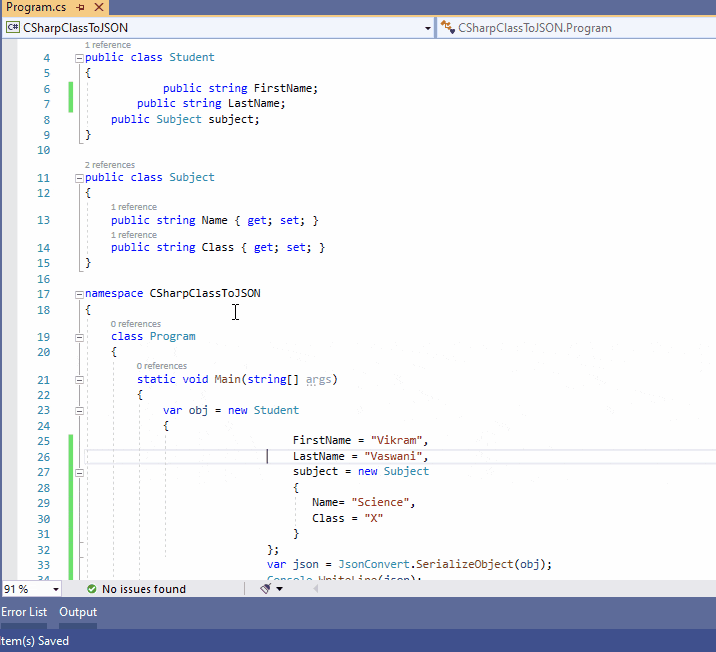Collapse the Subject class region
This screenshot has height=652, width=716.
[x=79, y=178]
